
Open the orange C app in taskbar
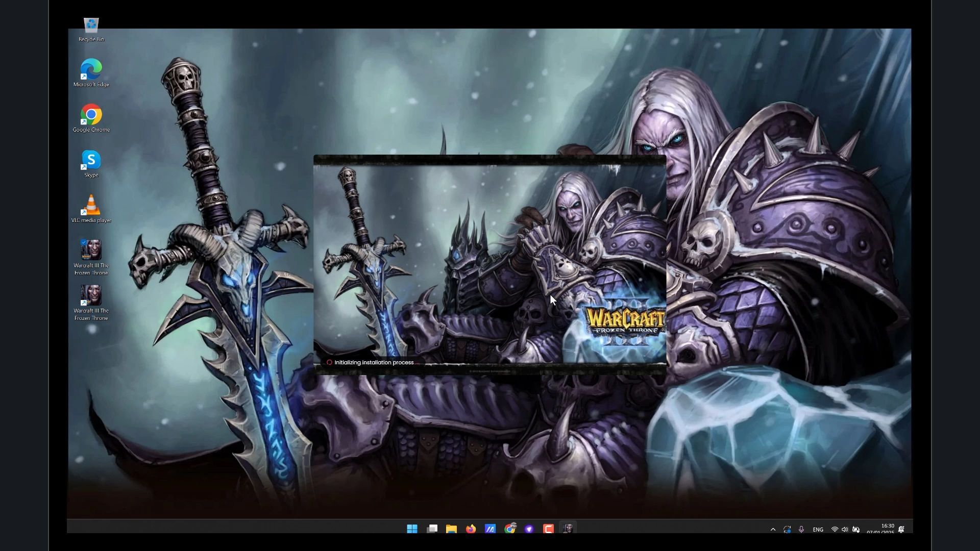click(x=548, y=529)
